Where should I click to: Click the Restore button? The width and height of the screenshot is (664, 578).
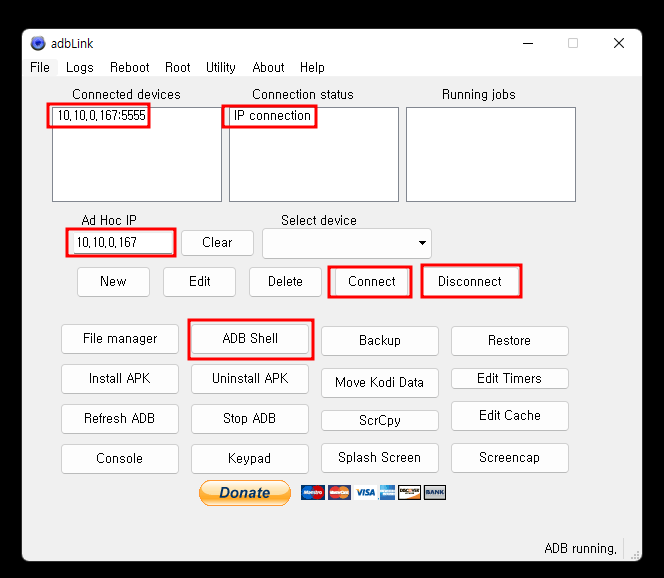point(510,340)
